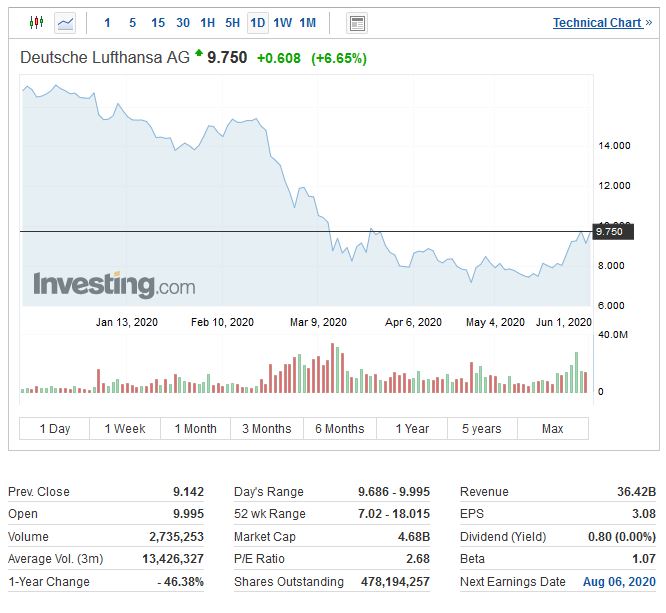Click the P/E Ratio value 2.68
This screenshot has height=613, width=666.
click(x=418, y=559)
